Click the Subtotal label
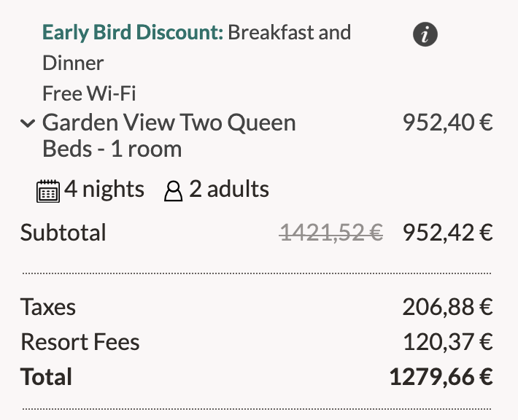The image size is (518, 420). tap(63, 233)
